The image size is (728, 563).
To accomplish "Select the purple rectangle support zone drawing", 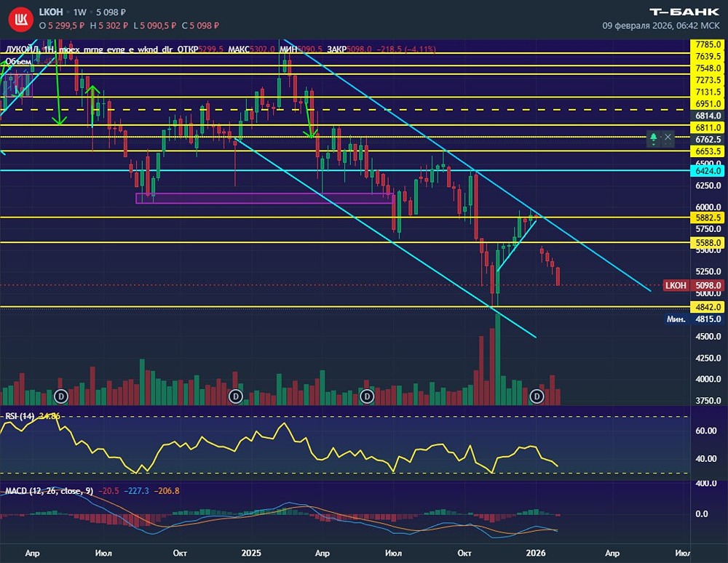I will [265, 199].
